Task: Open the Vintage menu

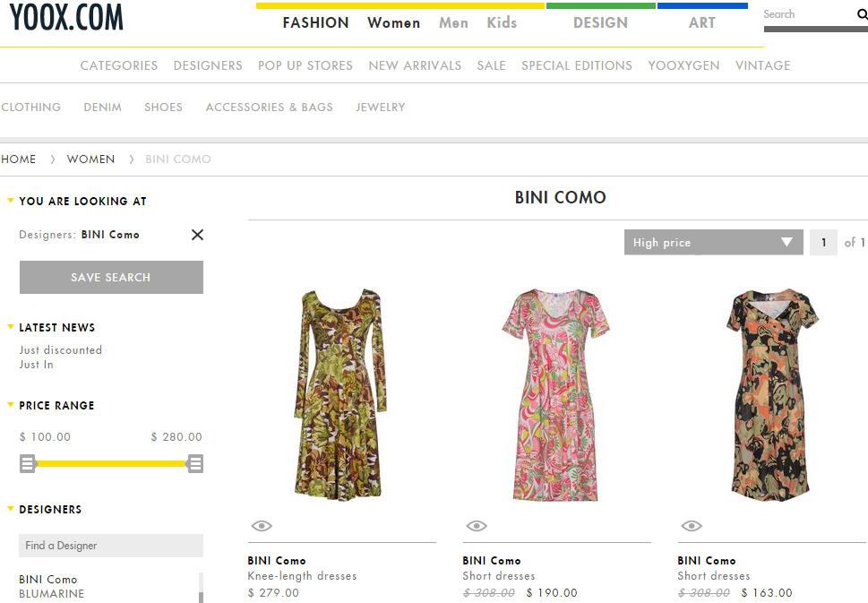Action: tap(763, 65)
